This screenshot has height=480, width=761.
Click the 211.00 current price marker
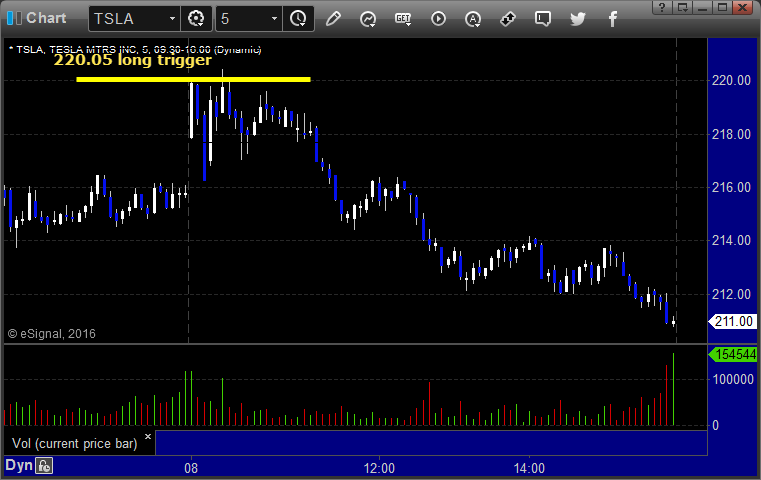click(x=733, y=321)
